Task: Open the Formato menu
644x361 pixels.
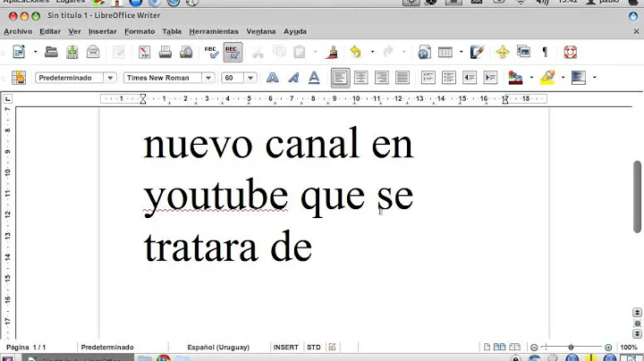Action: pos(140,31)
